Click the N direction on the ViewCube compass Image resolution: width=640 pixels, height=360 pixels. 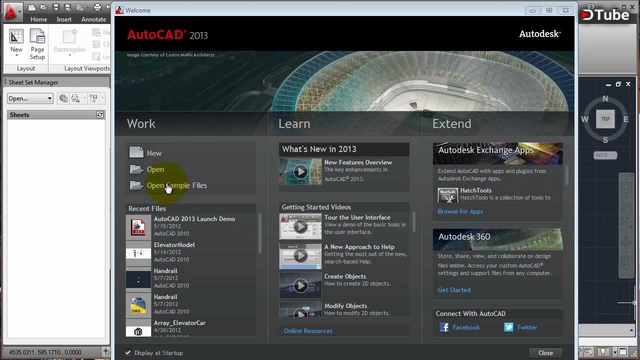(x=605, y=98)
